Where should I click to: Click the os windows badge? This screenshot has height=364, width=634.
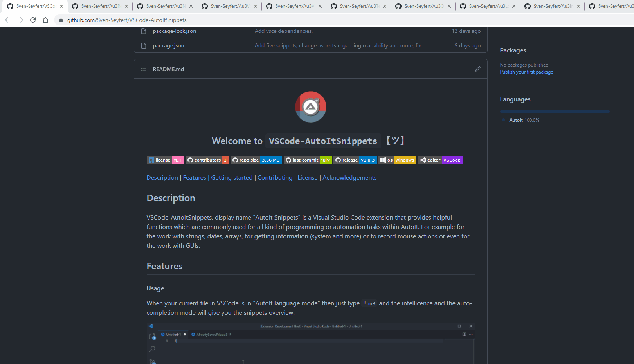[397, 160]
